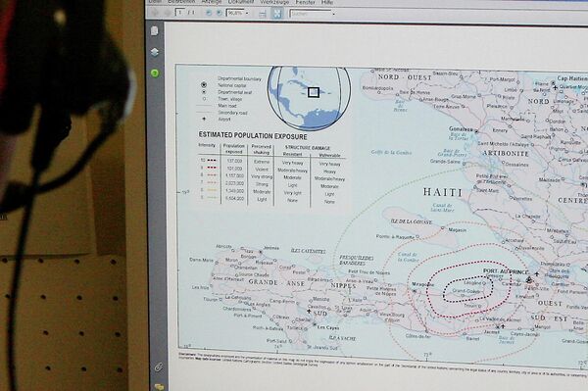This screenshot has width=588, height=391.
Task: Click the 'SUD - EST' department label
Action: tap(549, 318)
